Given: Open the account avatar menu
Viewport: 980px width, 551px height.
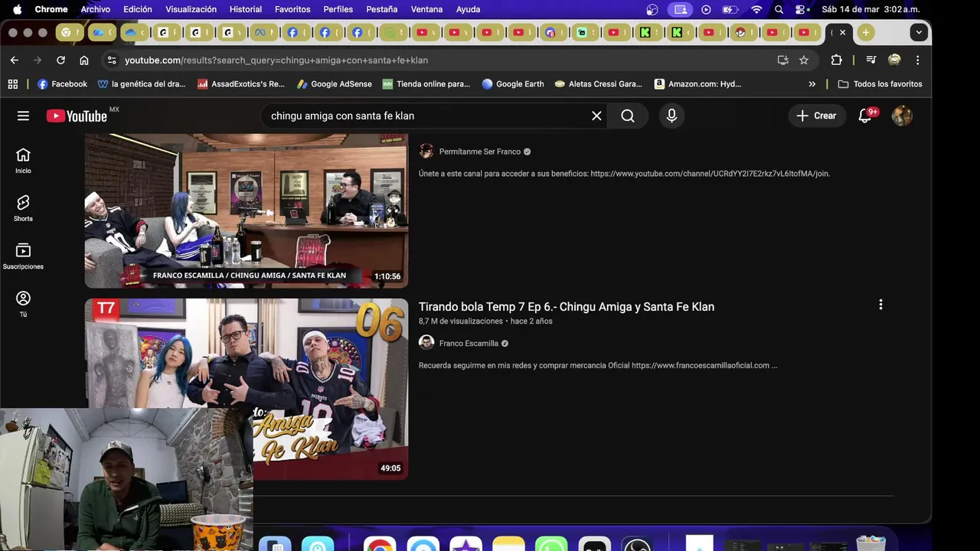Looking at the screenshot, I should [902, 116].
